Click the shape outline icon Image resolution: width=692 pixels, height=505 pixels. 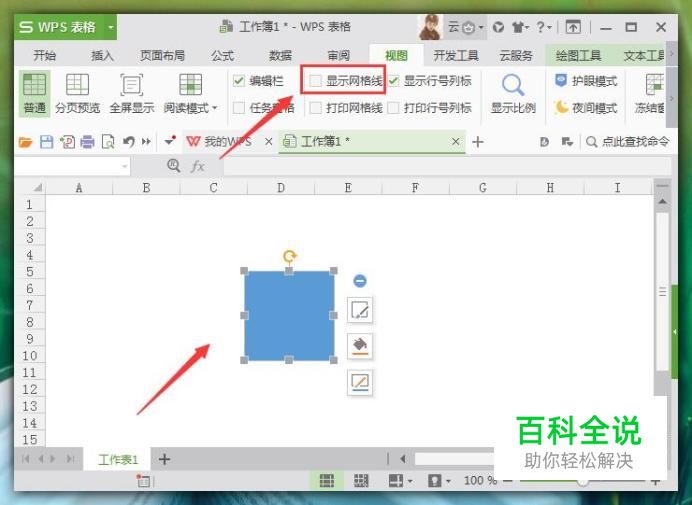[x=360, y=382]
